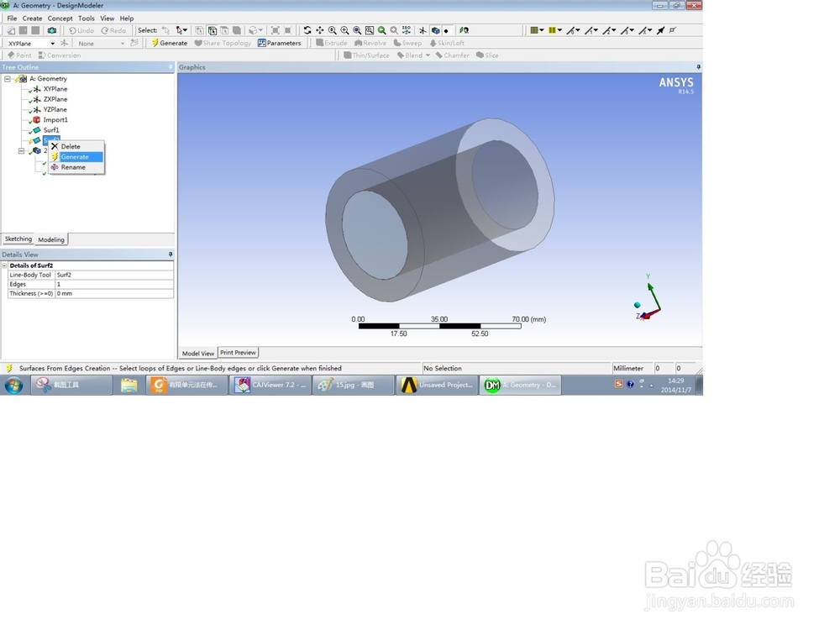This screenshot has width=840, height=630.
Task: Open the Create menu
Action: (x=32, y=18)
